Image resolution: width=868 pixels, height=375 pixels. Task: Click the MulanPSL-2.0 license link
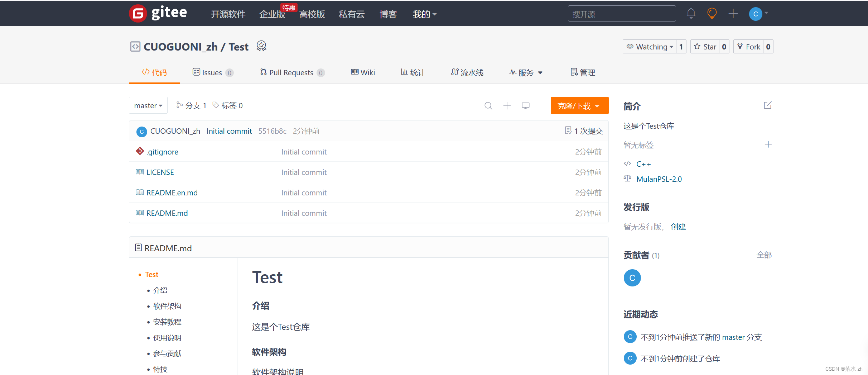[x=659, y=179]
